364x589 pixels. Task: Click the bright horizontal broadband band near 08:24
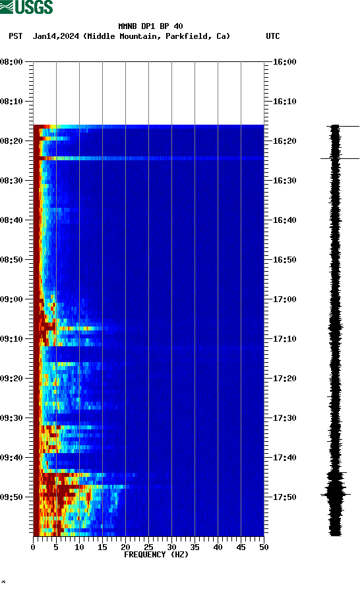149,158
